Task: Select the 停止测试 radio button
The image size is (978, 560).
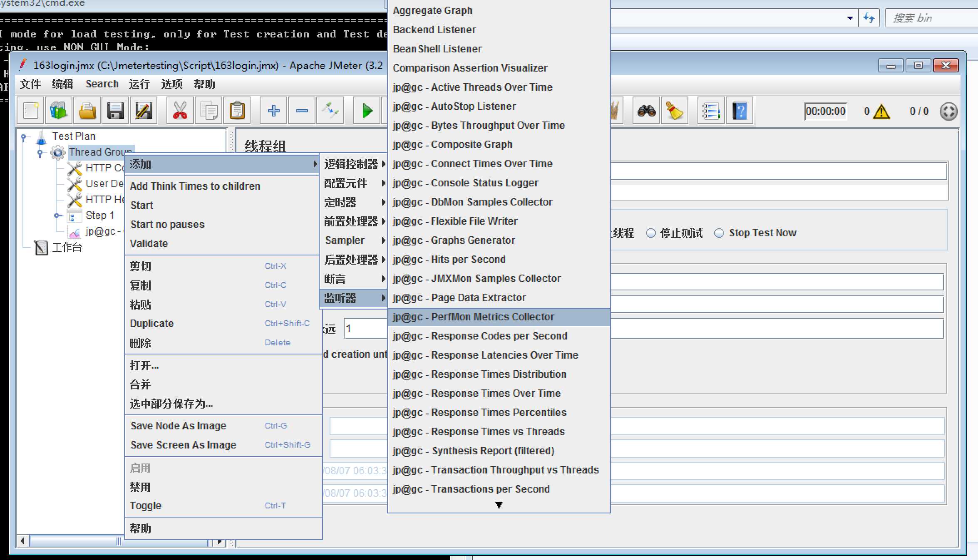Action: pyautogui.click(x=650, y=233)
